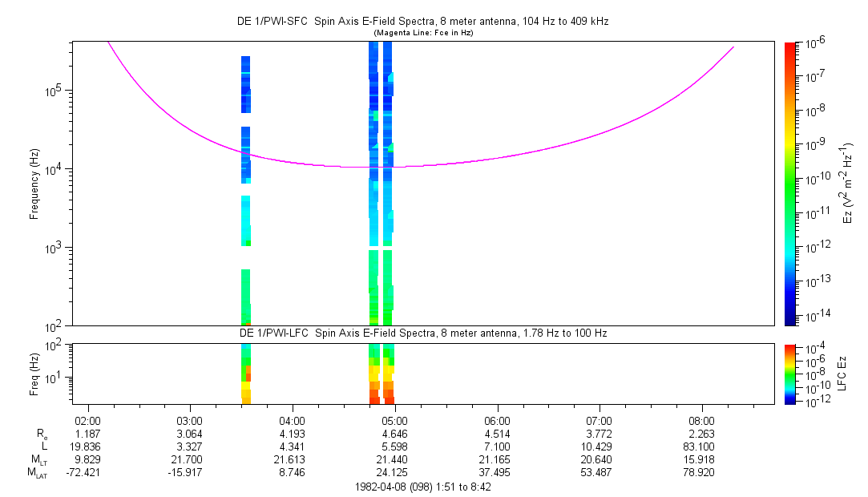Viewport: 868px width, 497px height.
Task: Click the MLAT value -72.421
Action: [x=83, y=473]
